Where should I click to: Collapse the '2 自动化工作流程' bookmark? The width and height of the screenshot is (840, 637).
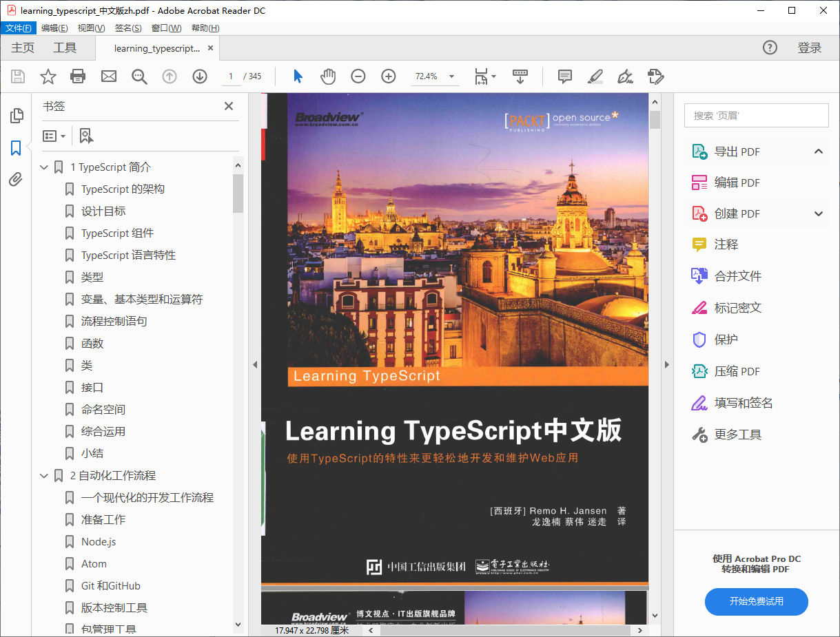pyautogui.click(x=45, y=476)
